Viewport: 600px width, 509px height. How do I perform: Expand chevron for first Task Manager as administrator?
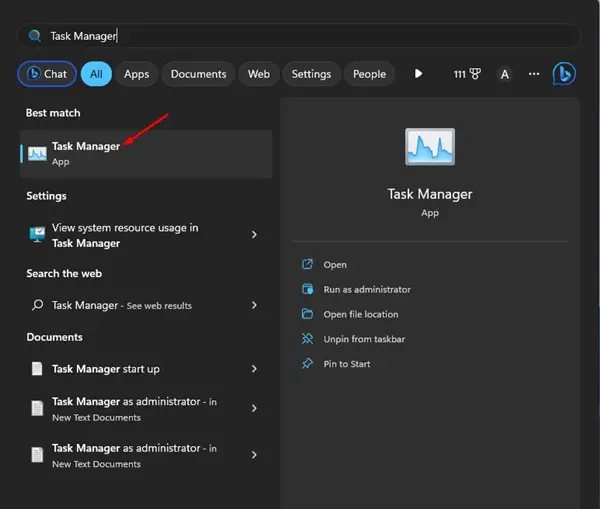pyautogui.click(x=254, y=408)
